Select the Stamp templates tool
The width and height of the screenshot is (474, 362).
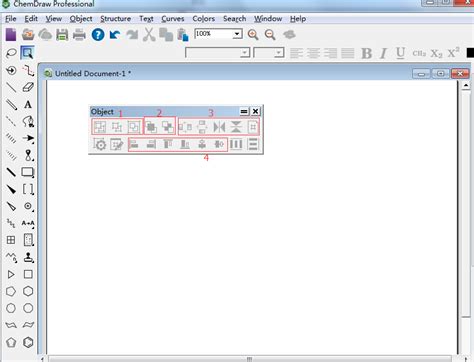pyautogui.click(x=28, y=257)
